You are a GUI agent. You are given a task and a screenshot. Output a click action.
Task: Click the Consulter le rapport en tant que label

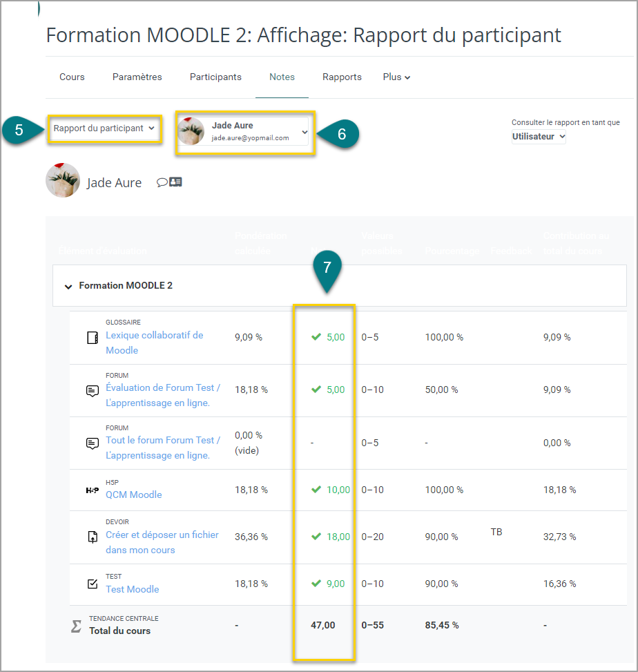(565, 122)
